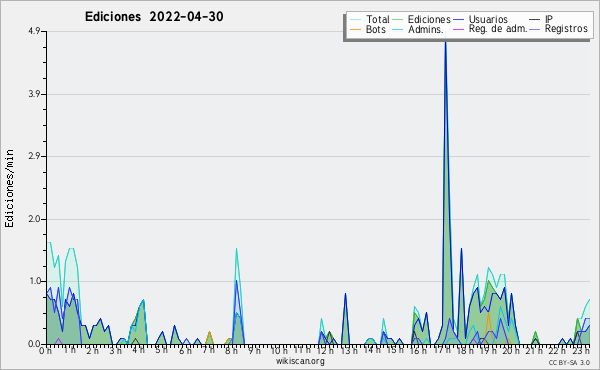Screen dimensions: 600x370
Task: Click the 4.9 y-axis value
Action: (34, 31)
